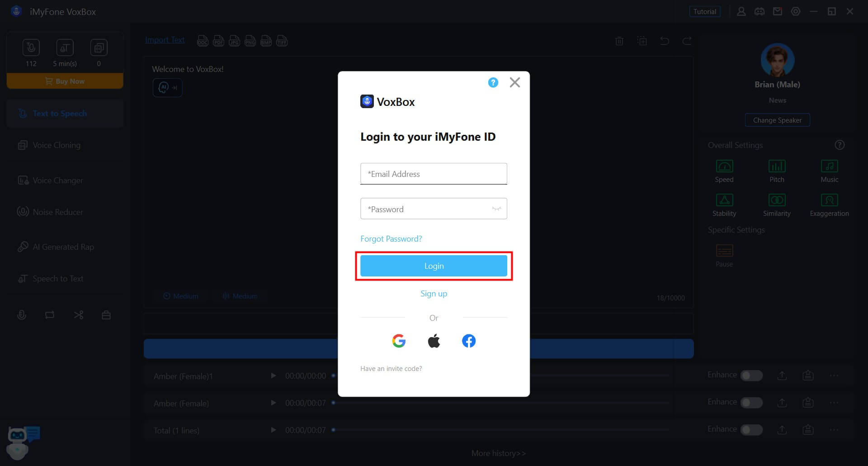Open the login dialog help icon

tap(493, 82)
